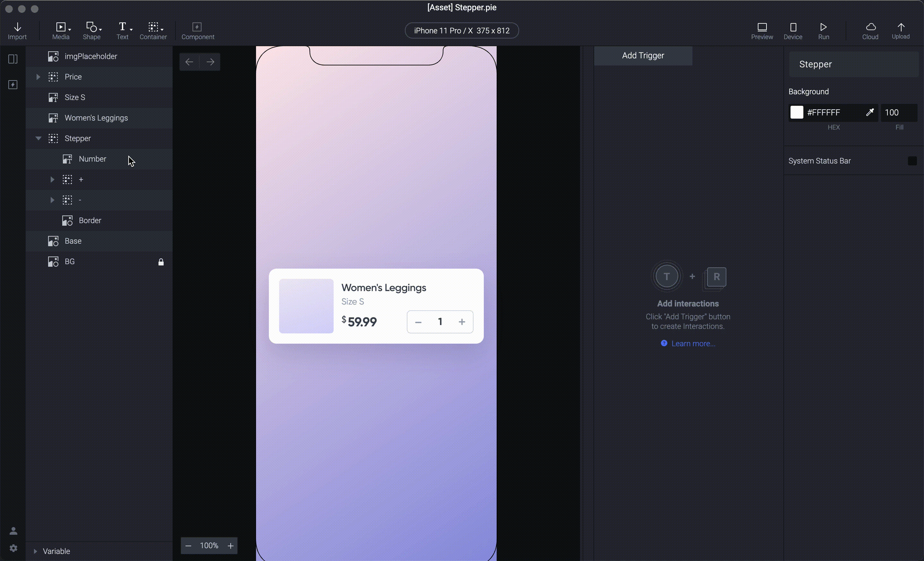The image size is (924, 561).
Task: Expand the Price layer group
Action: coord(38,77)
